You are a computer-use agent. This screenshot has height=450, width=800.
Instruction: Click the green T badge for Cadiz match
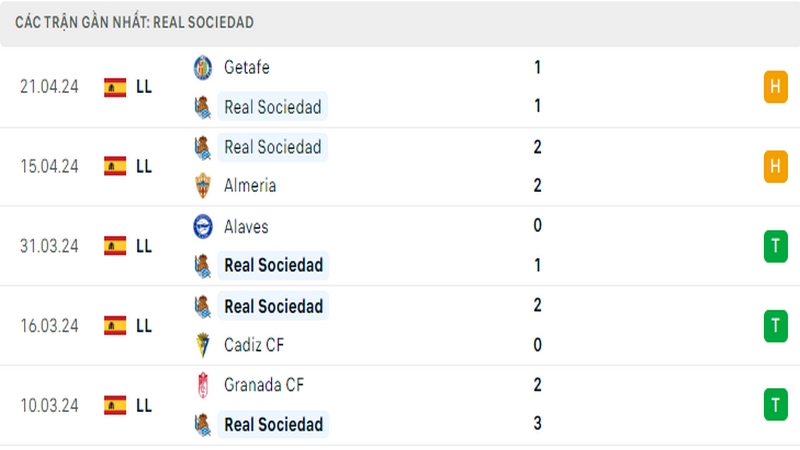(776, 326)
